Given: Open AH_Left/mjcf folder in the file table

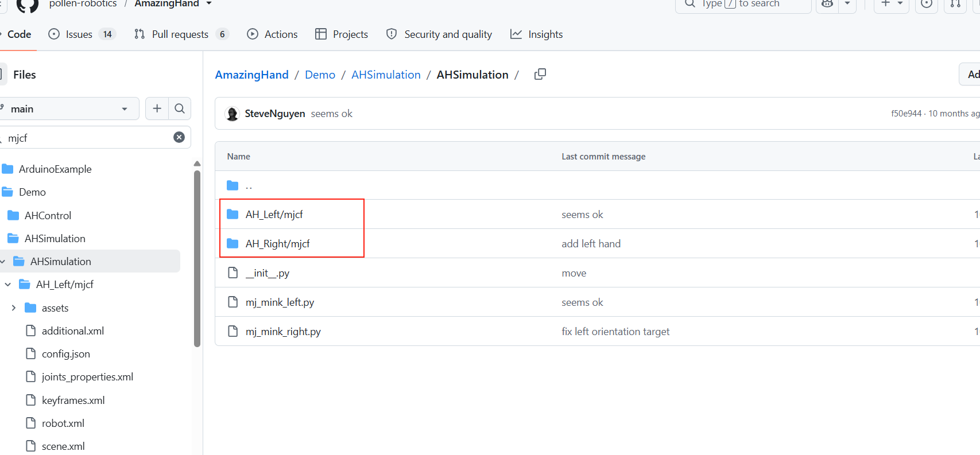Looking at the screenshot, I should click(274, 215).
